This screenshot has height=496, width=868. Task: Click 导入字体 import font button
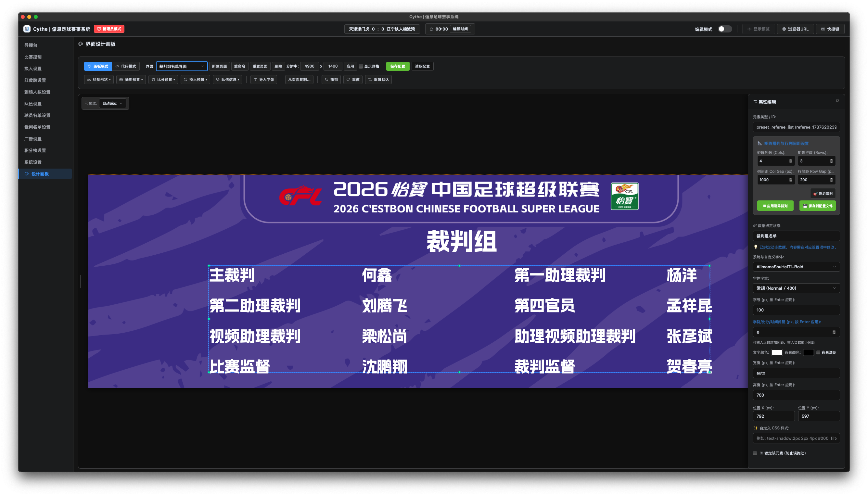point(264,79)
